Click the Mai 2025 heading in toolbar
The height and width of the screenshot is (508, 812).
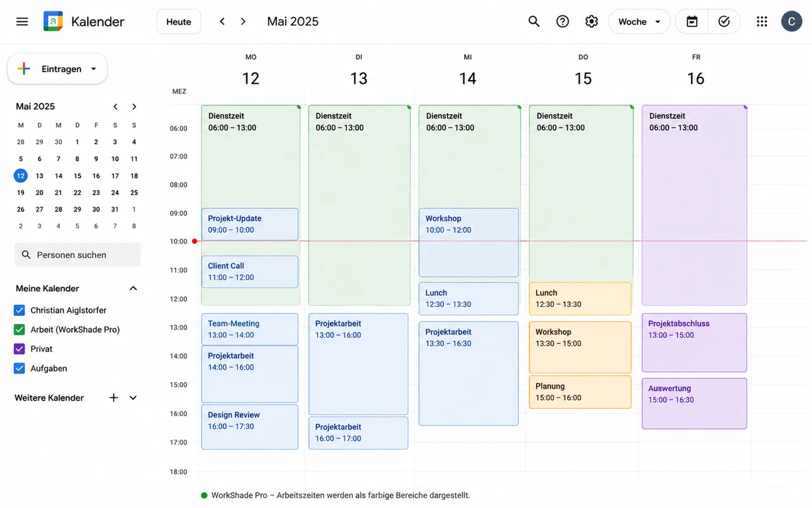pyautogui.click(x=293, y=22)
